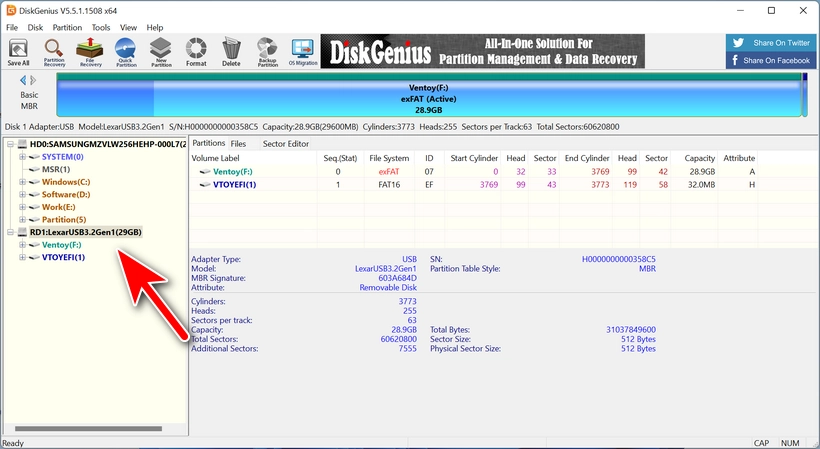Click the Delete trash can icon

(x=231, y=52)
